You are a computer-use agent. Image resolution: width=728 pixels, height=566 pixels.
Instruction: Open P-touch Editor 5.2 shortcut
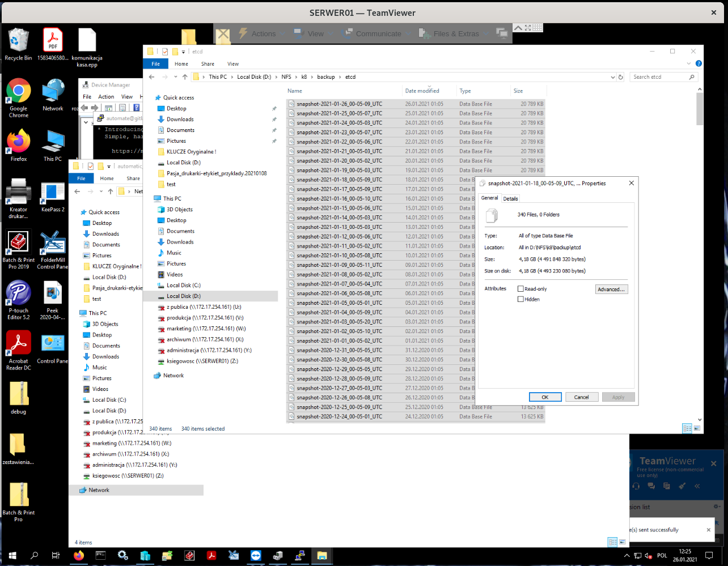[x=18, y=300]
